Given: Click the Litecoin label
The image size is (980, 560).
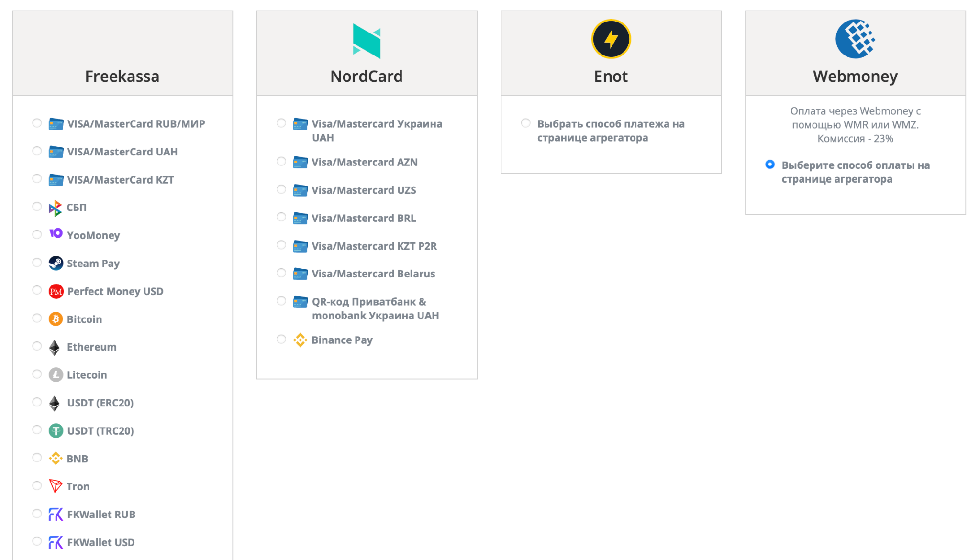Looking at the screenshot, I should 87,375.
